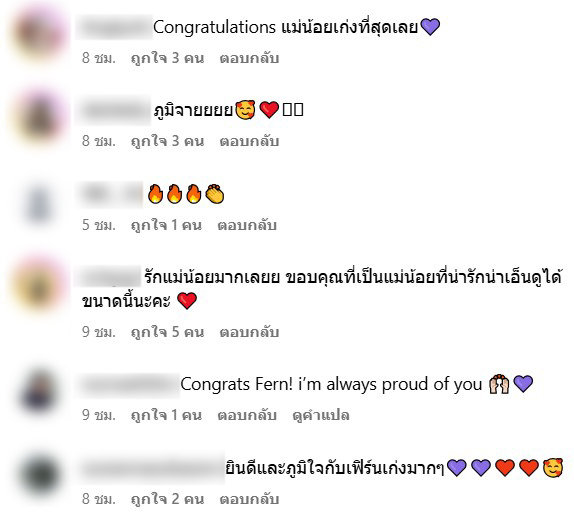Open likes of the Congratulations แม่น้อย comment
This screenshot has width=574, height=516.
coord(167,58)
